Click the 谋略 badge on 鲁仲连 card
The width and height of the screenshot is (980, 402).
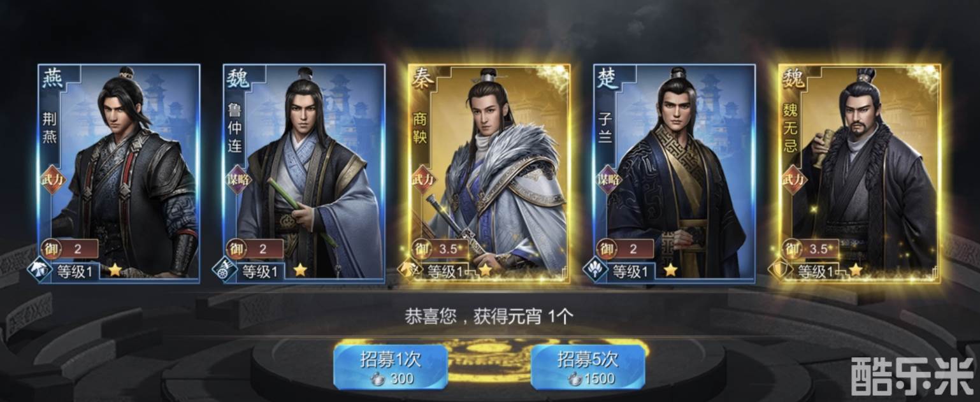(239, 180)
